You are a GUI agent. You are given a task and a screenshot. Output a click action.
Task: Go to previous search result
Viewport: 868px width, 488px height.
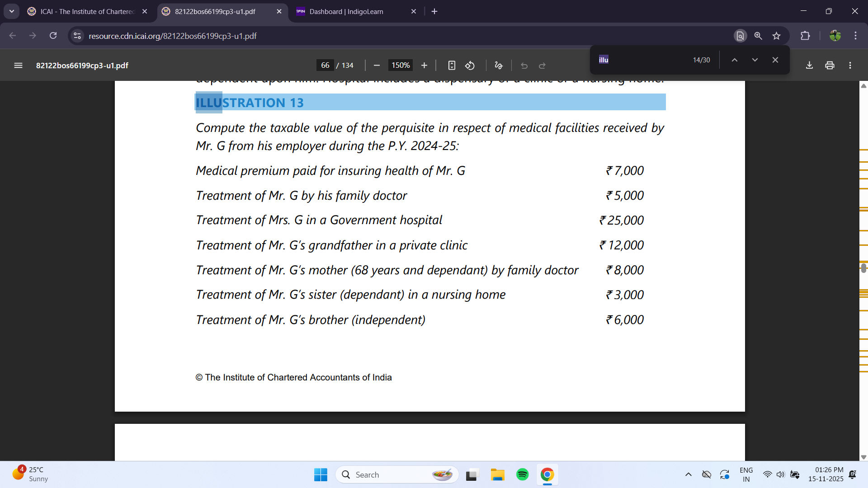point(735,60)
